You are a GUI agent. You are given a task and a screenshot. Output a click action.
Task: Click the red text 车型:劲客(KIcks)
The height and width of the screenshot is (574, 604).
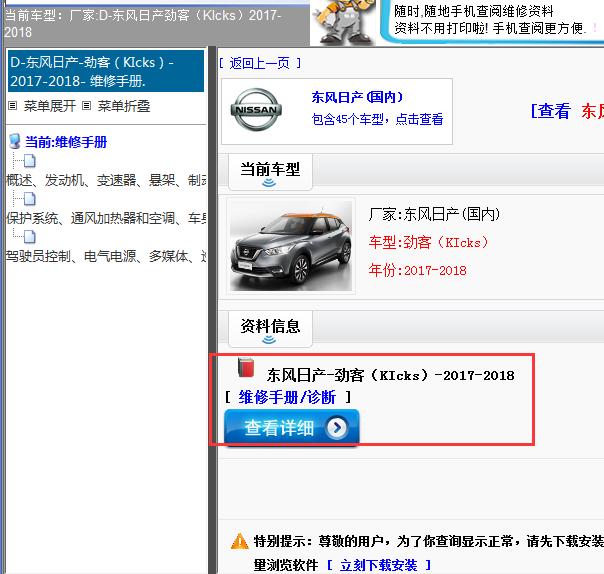pyautogui.click(x=428, y=242)
